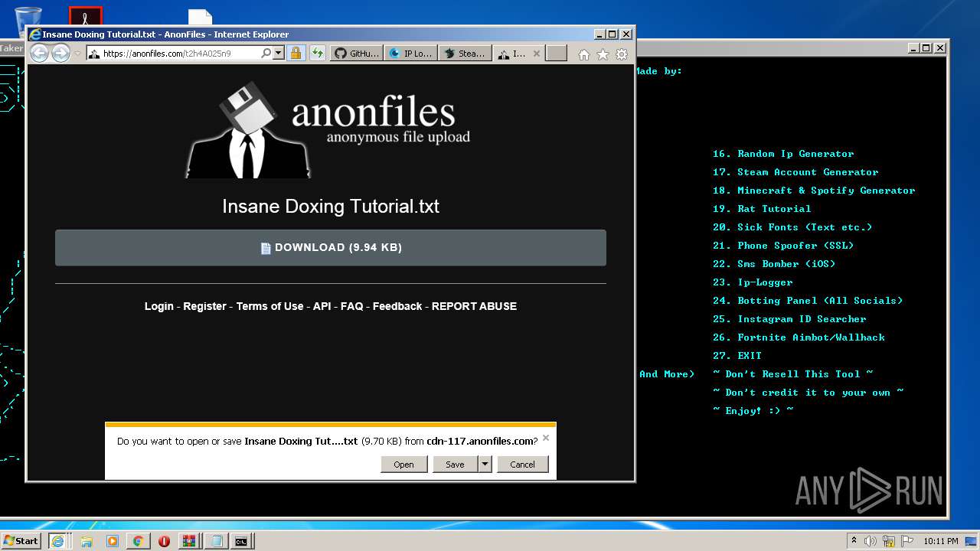
Task: Click the anonfiles logo image
Action: click(x=328, y=129)
